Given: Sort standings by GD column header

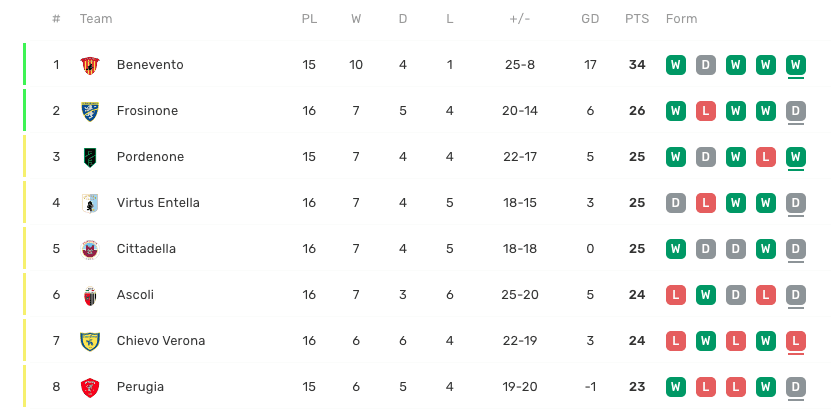Looking at the screenshot, I should (590, 19).
